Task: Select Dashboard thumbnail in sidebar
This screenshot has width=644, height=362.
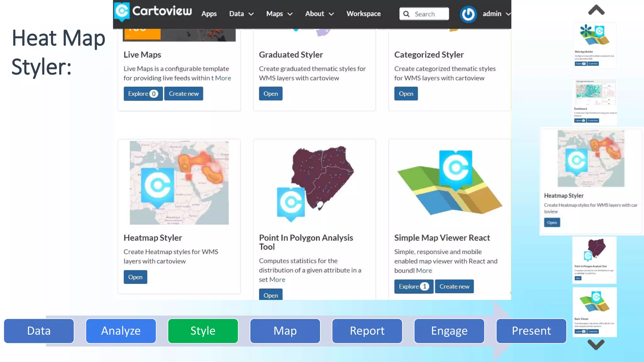Action: [595, 102]
